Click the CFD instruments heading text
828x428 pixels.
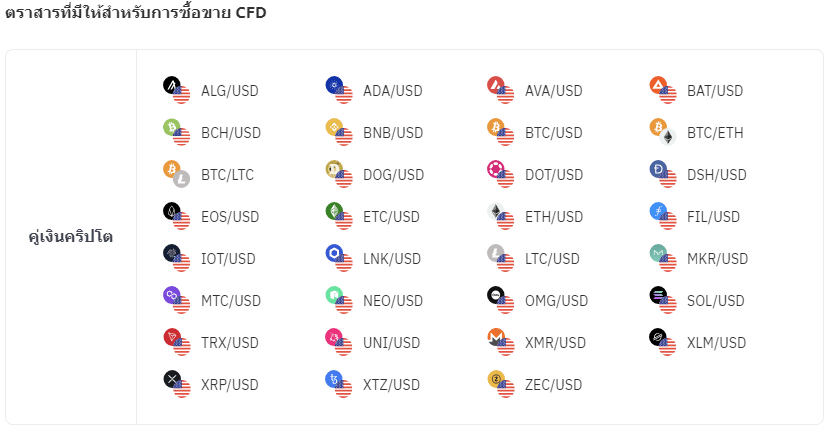tap(136, 14)
